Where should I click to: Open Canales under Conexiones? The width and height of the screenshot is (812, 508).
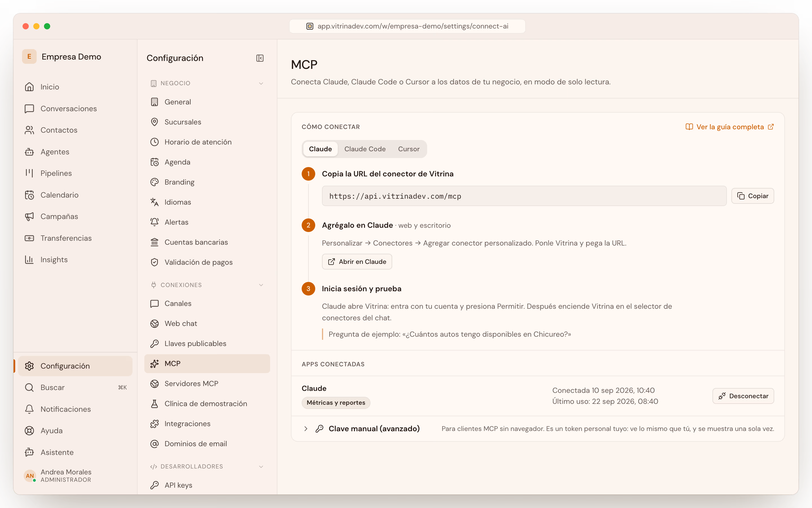pyautogui.click(x=207, y=303)
